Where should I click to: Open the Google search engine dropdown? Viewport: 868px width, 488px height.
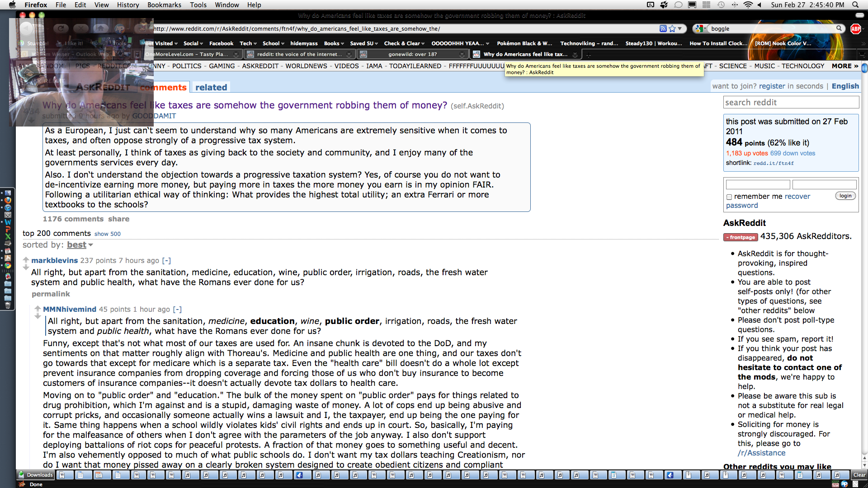pos(700,28)
